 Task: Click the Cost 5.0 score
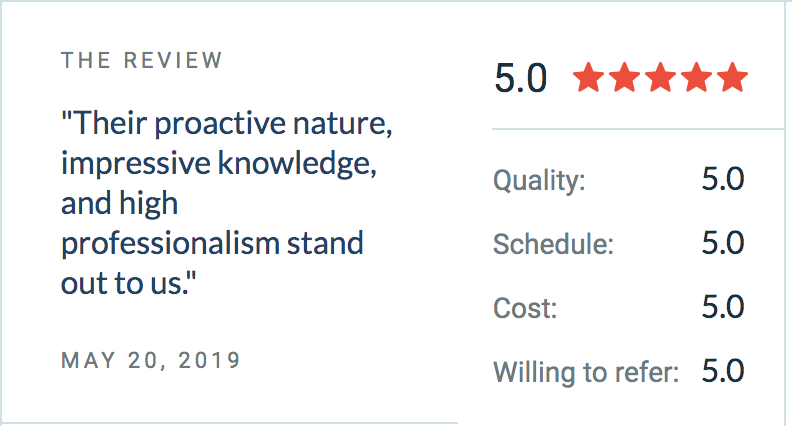coord(723,307)
